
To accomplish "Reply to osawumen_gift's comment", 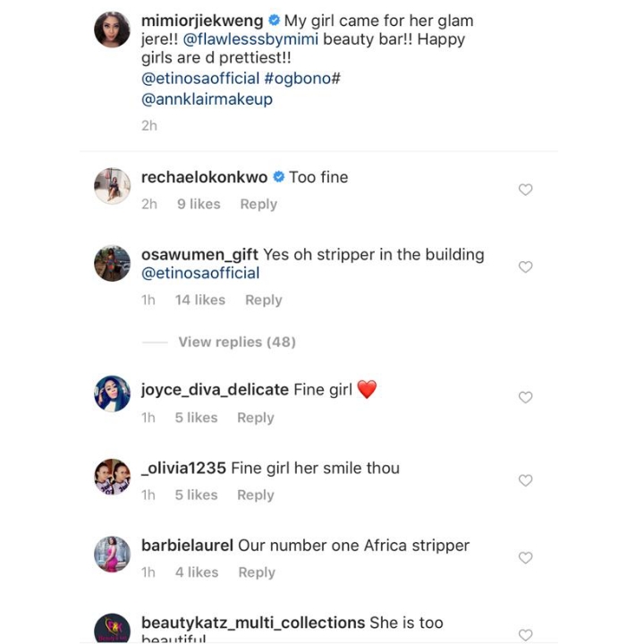I will (x=264, y=300).
